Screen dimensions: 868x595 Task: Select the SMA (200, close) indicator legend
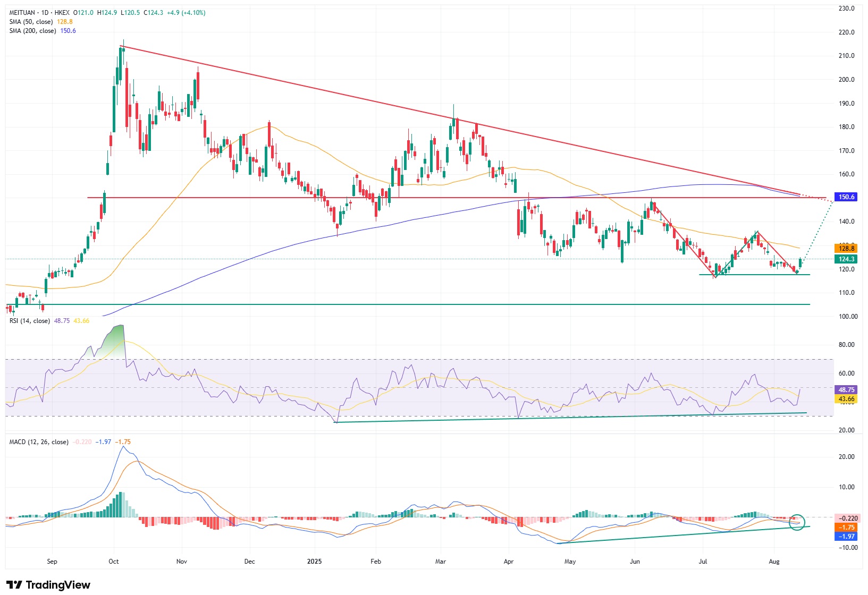[x=32, y=31]
